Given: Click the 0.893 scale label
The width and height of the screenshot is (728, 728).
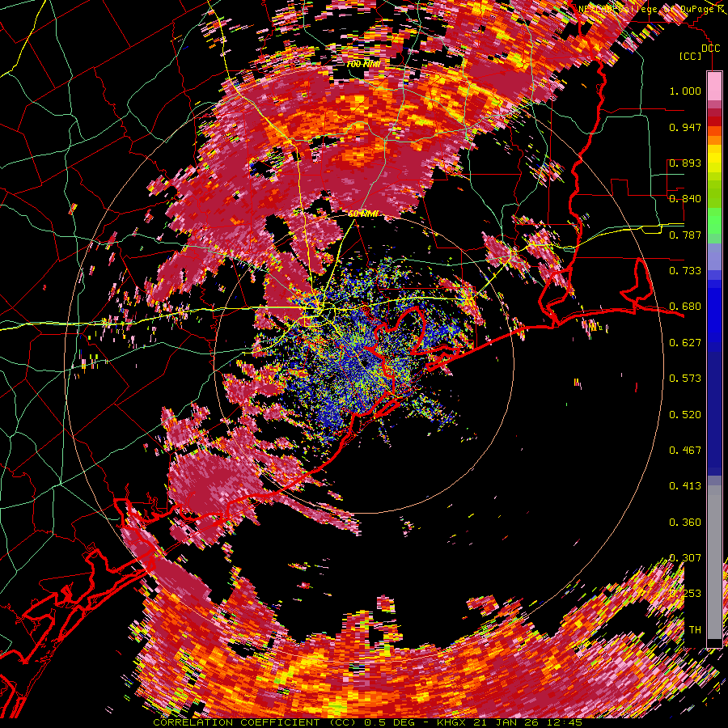Looking at the screenshot, I should pyautogui.click(x=685, y=163).
